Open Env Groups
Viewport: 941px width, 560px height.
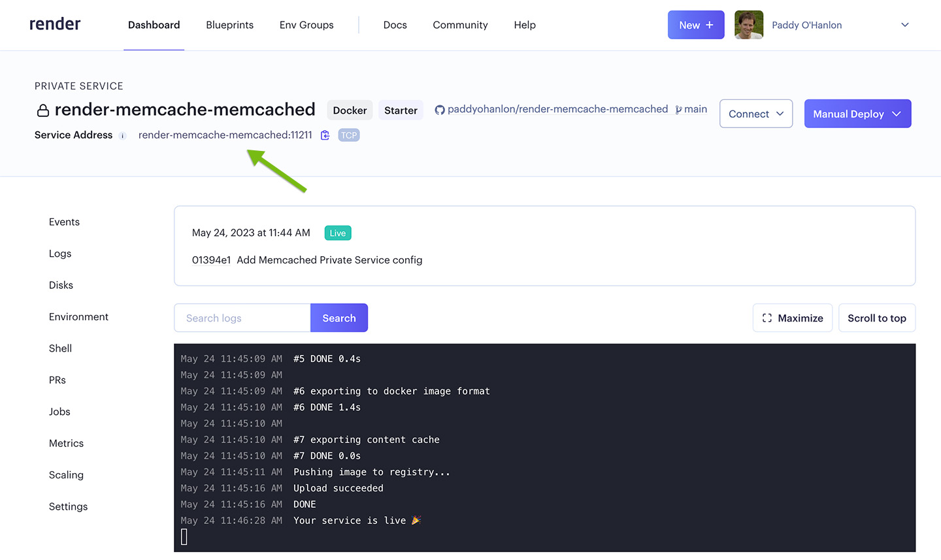[x=306, y=25]
